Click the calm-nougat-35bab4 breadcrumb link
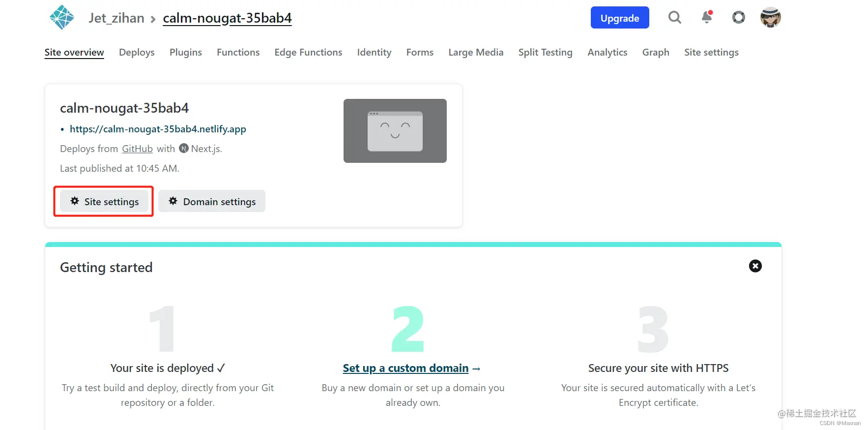Image resolution: width=868 pixels, height=430 pixels. pyautogui.click(x=227, y=18)
